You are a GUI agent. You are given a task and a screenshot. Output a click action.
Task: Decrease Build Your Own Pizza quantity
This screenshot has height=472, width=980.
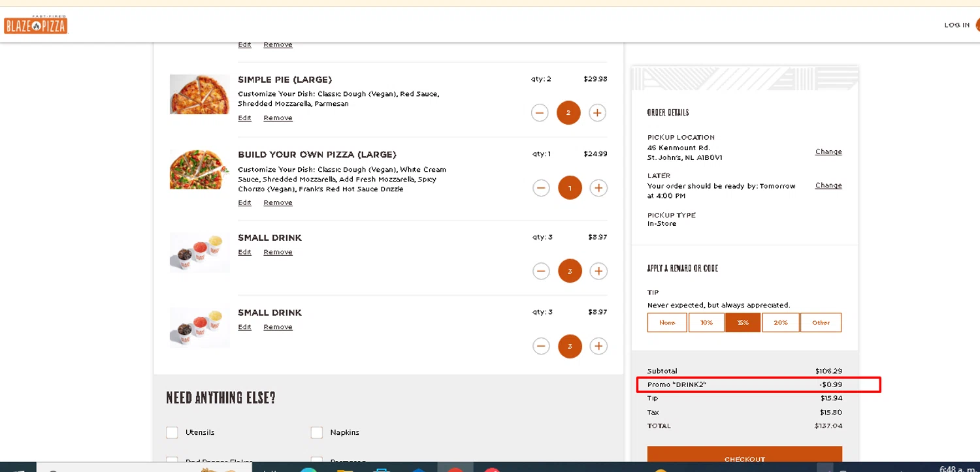(x=541, y=188)
